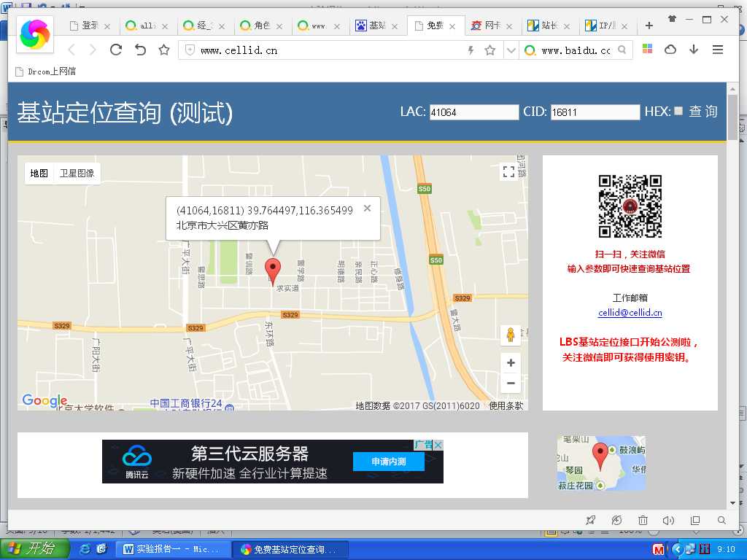
Task: Click the zoom magnifier in status bar
Action: coord(721,520)
